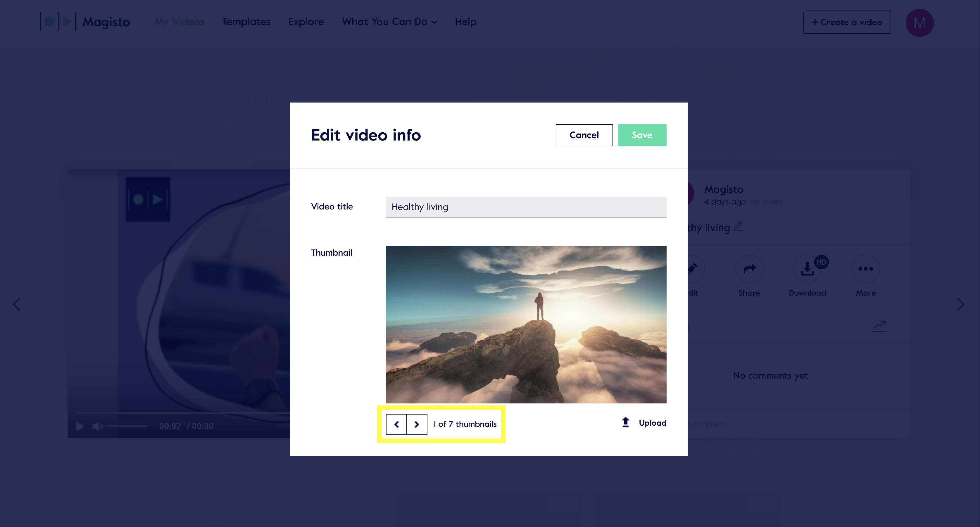Open the Help page
Viewport: 980px width, 527px height.
[x=465, y=22]
